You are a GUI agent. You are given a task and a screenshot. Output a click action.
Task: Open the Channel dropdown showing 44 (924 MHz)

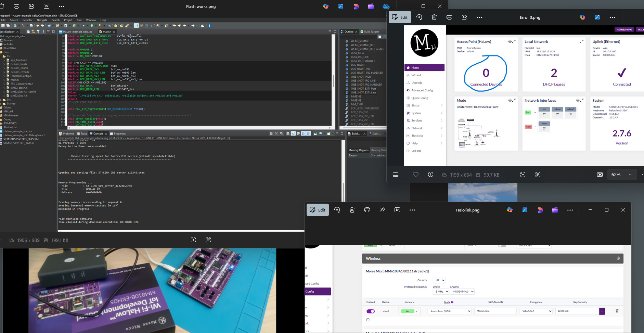tap(462, 292)
